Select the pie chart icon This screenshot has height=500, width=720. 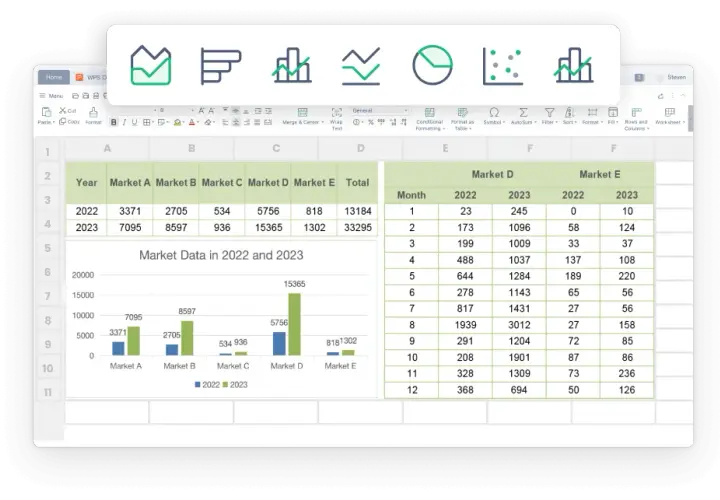tap(432, 65)
